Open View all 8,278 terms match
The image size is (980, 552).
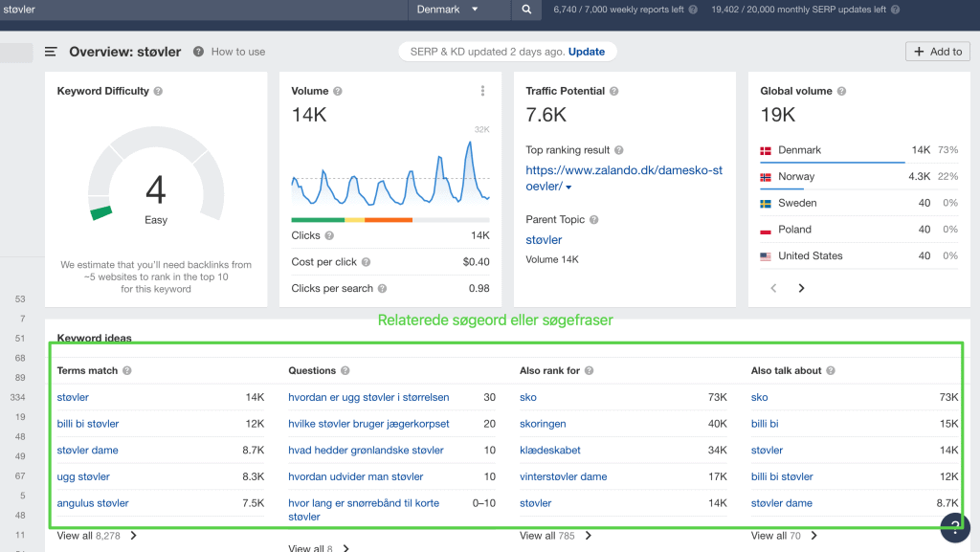point(97,536)
